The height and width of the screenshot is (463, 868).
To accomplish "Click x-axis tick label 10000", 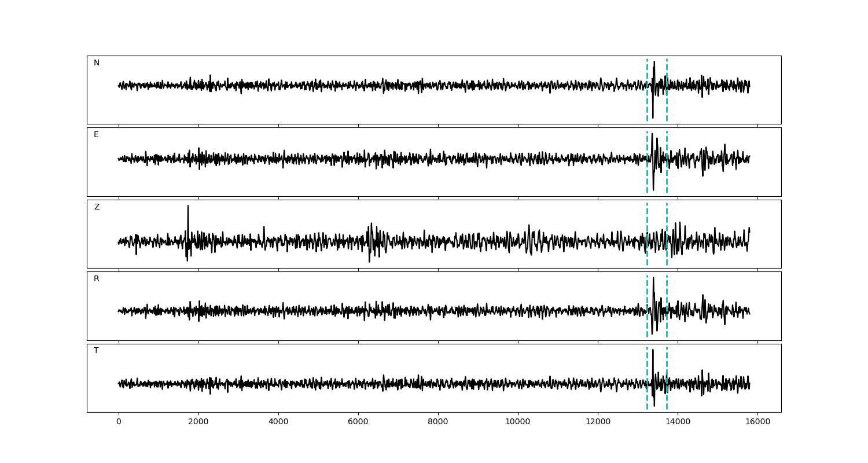I will (518, 422).
